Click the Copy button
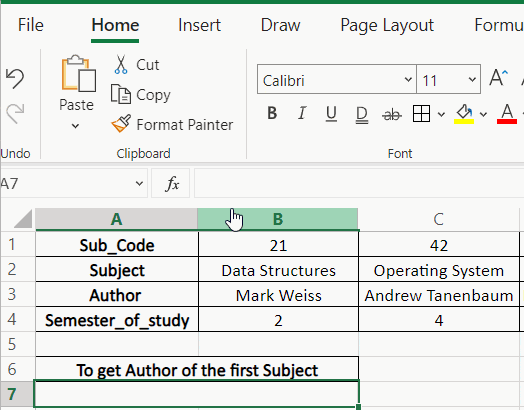Image resolution: width=524 pixels, height=410 pixels. pyautogui.click(x=141, y=95)
